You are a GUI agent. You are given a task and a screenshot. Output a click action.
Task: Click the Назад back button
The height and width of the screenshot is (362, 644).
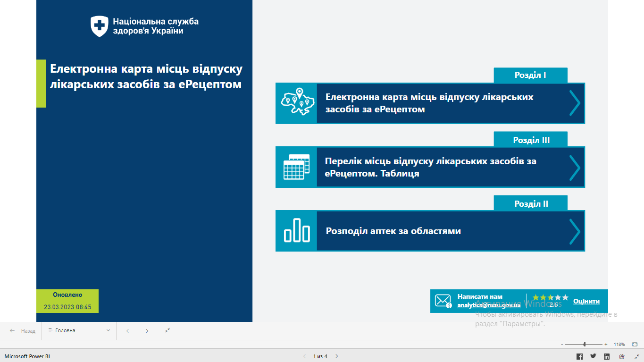[x=23, y=331]
